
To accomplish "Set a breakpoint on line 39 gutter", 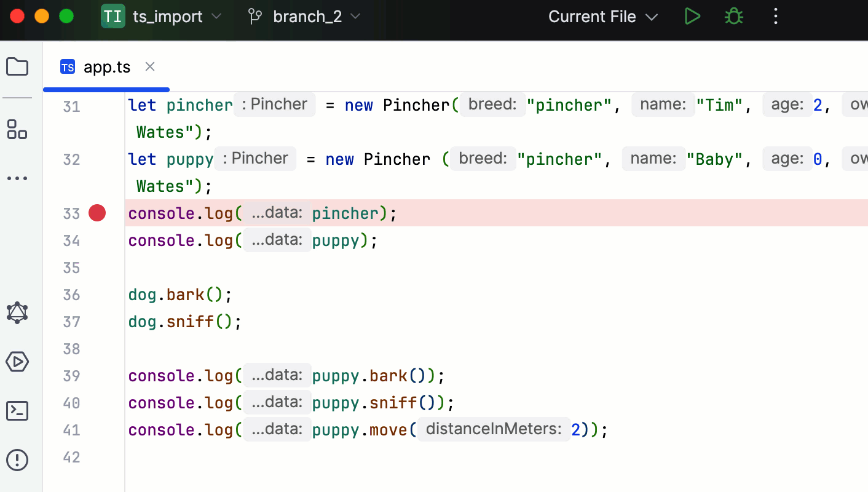I will coord(97,375).
